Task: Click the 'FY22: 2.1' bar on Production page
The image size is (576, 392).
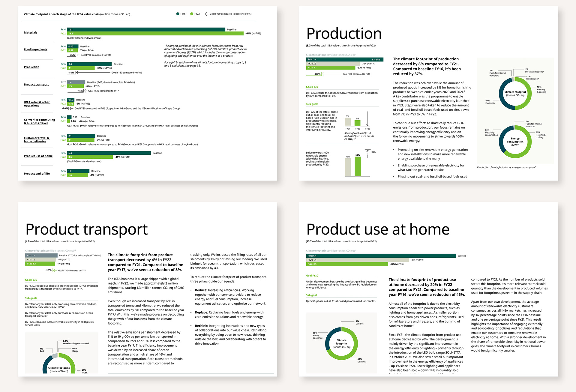Action: (x=331, y=68)
